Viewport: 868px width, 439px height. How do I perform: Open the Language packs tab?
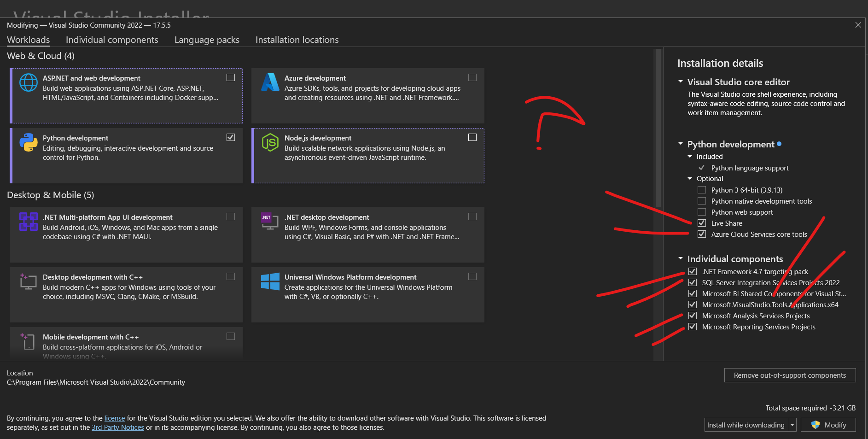point(207,40)
